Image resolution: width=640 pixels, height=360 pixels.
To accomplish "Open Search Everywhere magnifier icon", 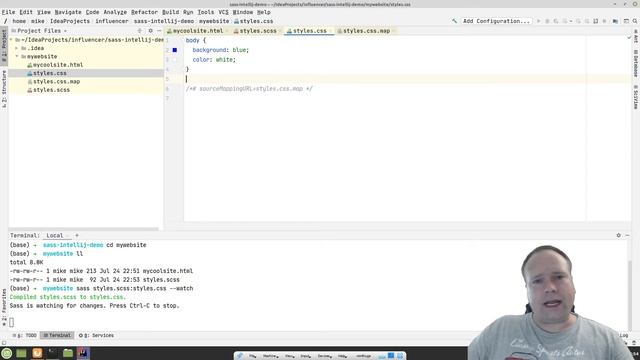I will coord(635,21).
